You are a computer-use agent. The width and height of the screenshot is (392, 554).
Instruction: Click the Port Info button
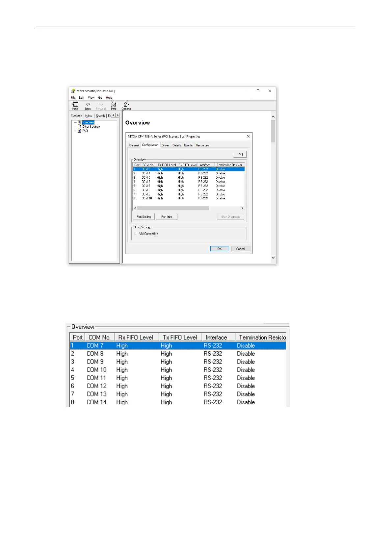(x=167, y=217)
